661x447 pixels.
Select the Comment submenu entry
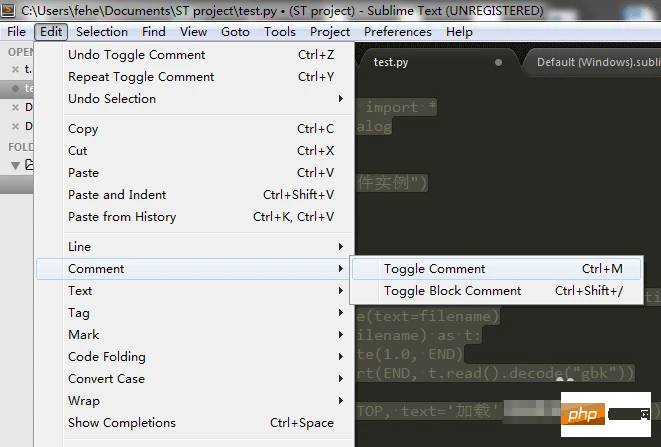(x=193, y=269)
